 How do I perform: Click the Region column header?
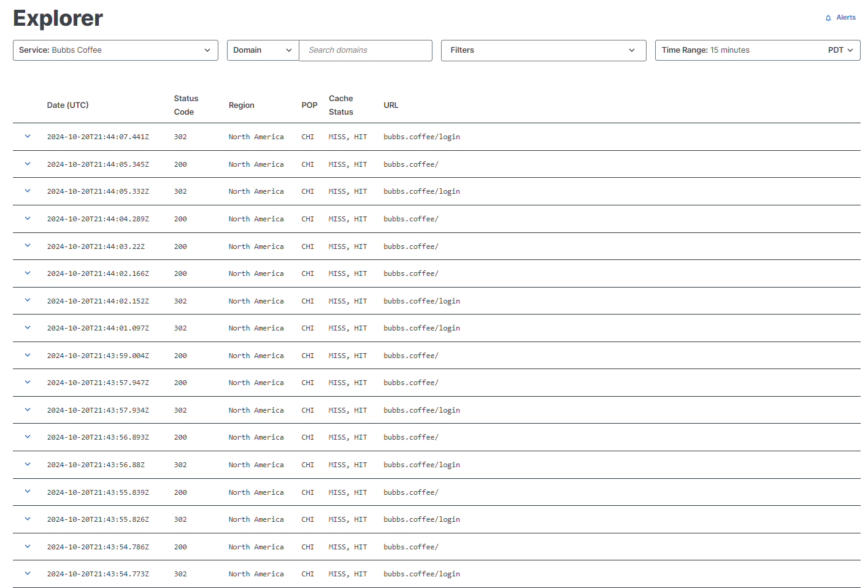241,105
